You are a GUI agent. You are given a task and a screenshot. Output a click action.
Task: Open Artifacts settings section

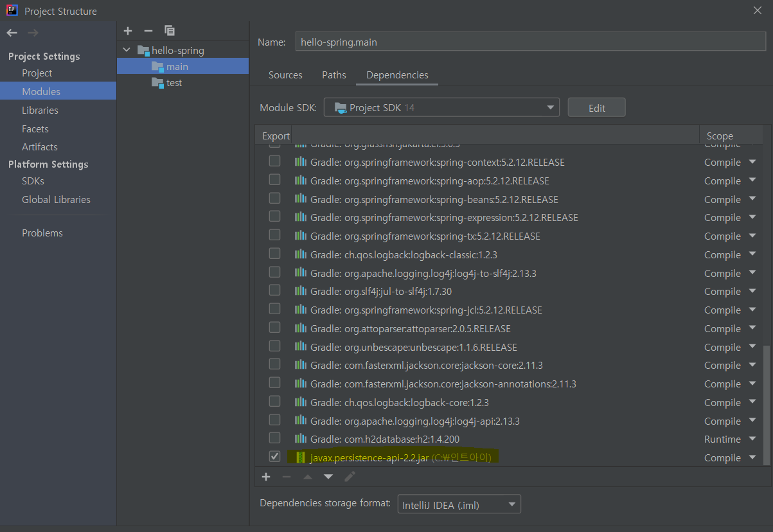(39, 146)
